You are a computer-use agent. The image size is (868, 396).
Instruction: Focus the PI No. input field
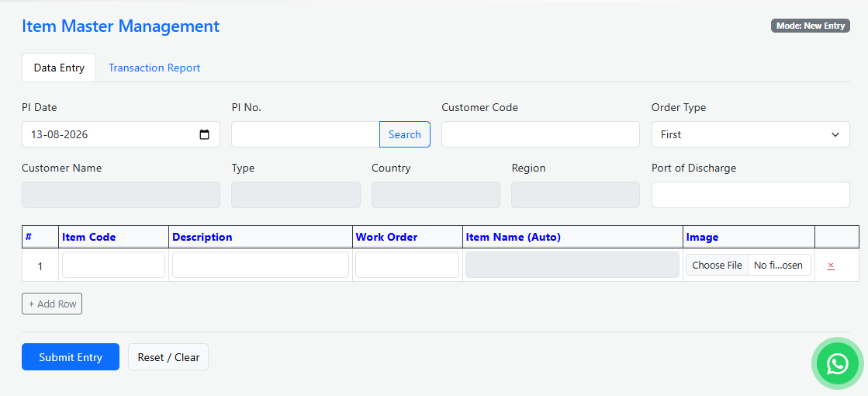click(x=306, y=134)
